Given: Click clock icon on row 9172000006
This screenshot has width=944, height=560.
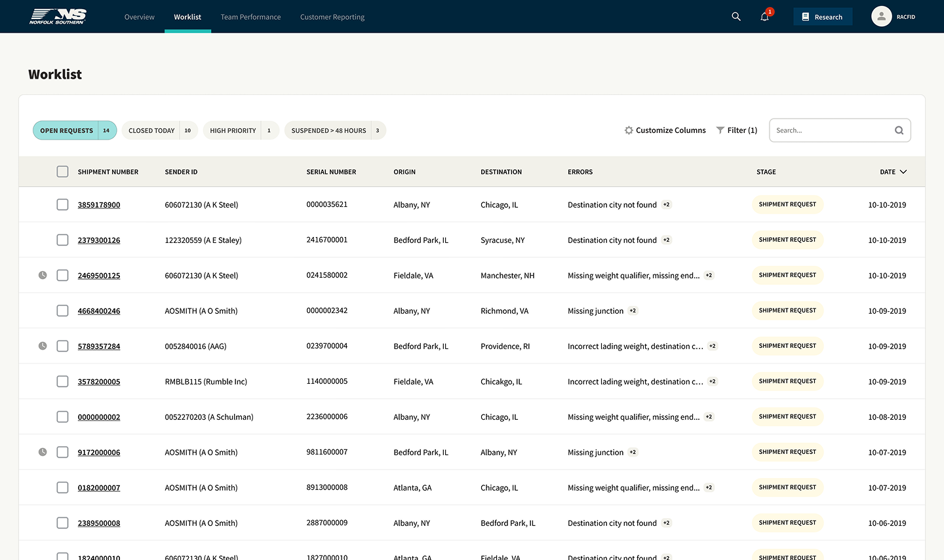Looking at the screenshot, I should (x=43, y=452).
